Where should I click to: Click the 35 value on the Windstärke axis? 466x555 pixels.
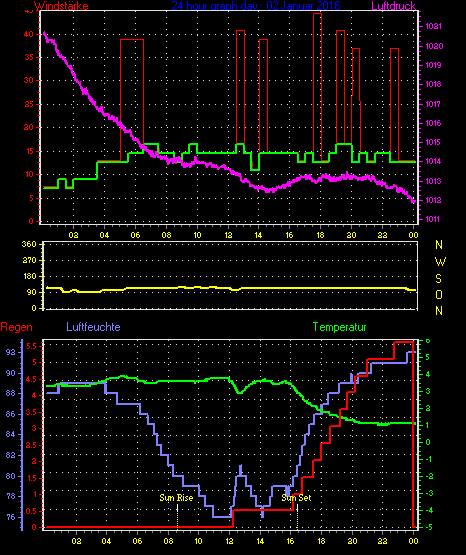[x=28, y=57]
